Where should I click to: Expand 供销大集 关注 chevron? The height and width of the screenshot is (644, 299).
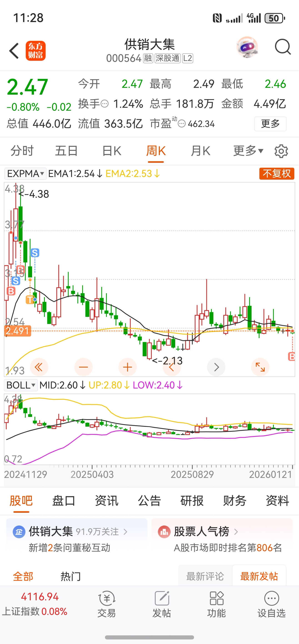coord(125,532)
